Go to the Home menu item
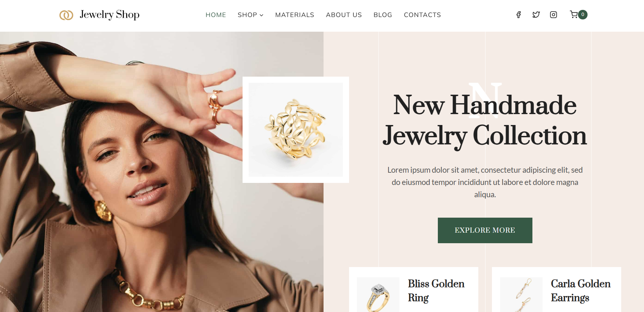 click(x=216, y=15)
